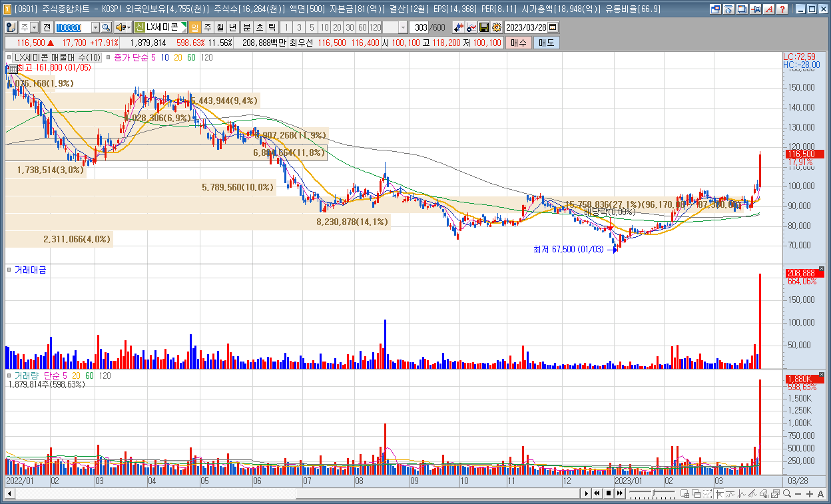This screenshot has height=504, width=831.
Task: Click the 매수 buy button
Action: pyautogui.click(x=519, y=43)
